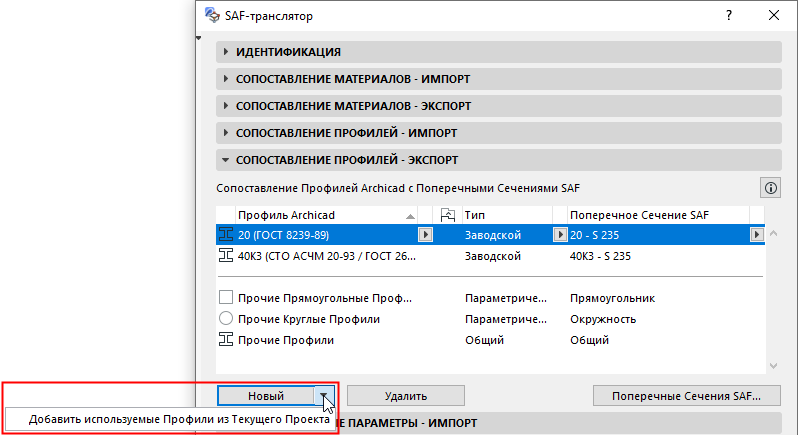Click the I-beam icon of row 20 (ГОСТ 8239-89)
Image resolution: width=798 pixels, height=435 pixels.
(x=225, y=235)
